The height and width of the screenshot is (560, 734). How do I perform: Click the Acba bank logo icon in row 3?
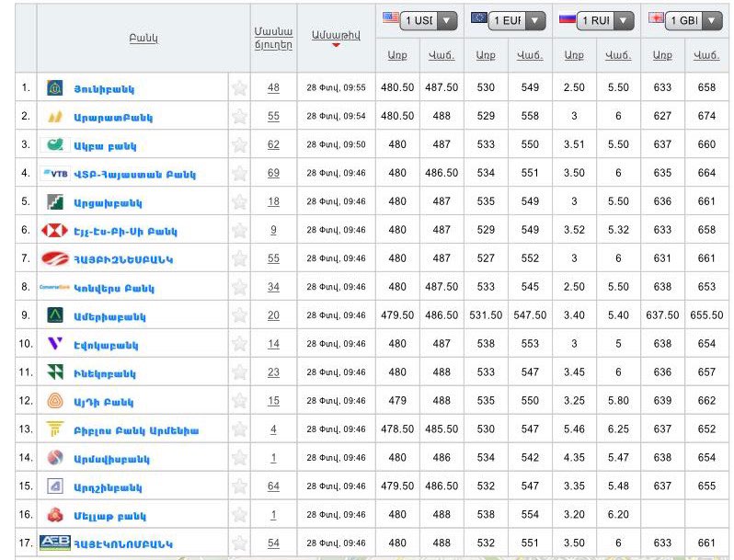[55, 144]
